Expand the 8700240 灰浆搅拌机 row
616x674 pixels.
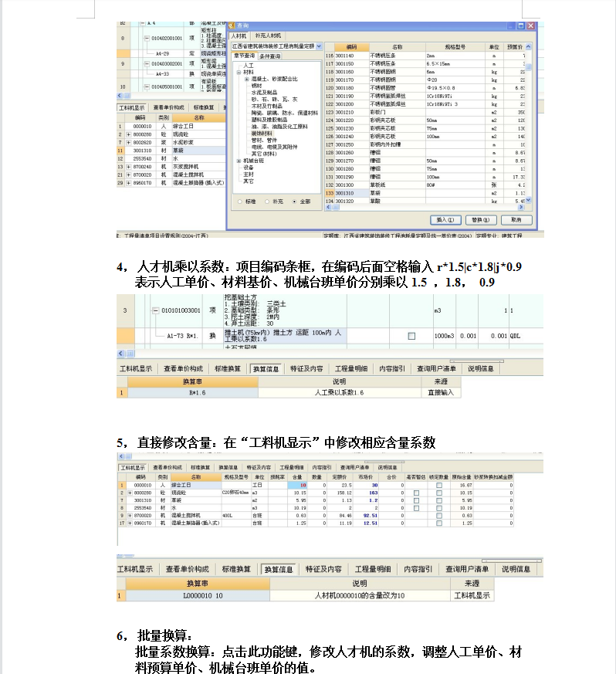click(x=128, y=167)
